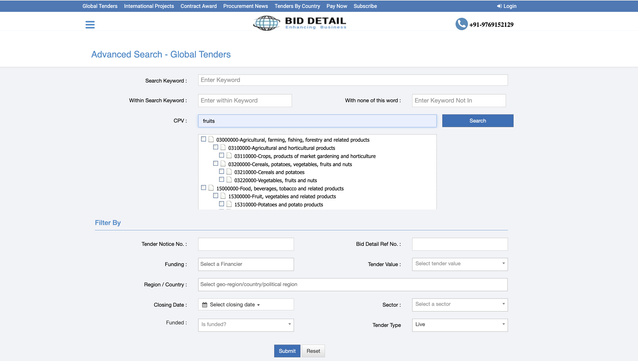Tick 03200000-Cereals, potatoes, vegetables checkbox

pos(216,164)
